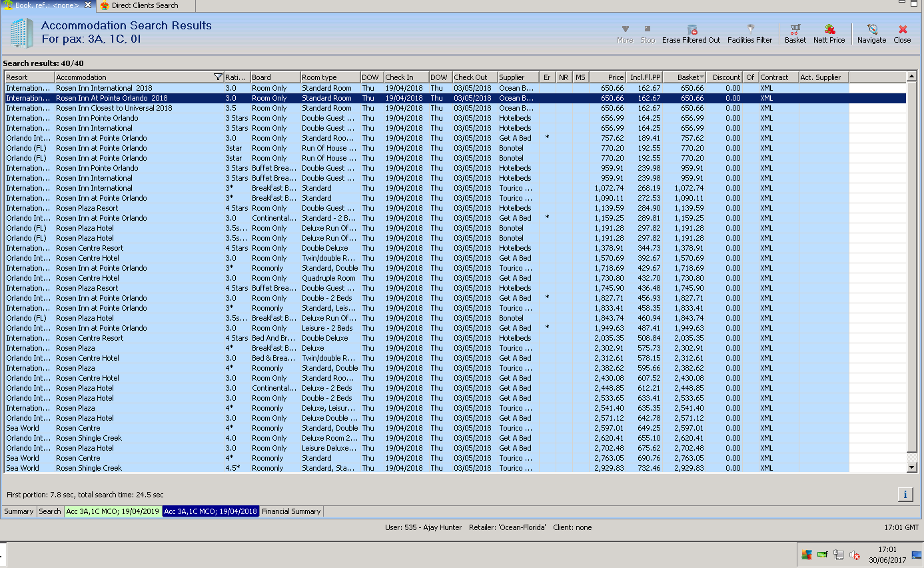Image resolution: width=924 pixels, height=568 pixels.
Task: Switch to Direct Clients Search tab
Action: (x=145, y=5)
